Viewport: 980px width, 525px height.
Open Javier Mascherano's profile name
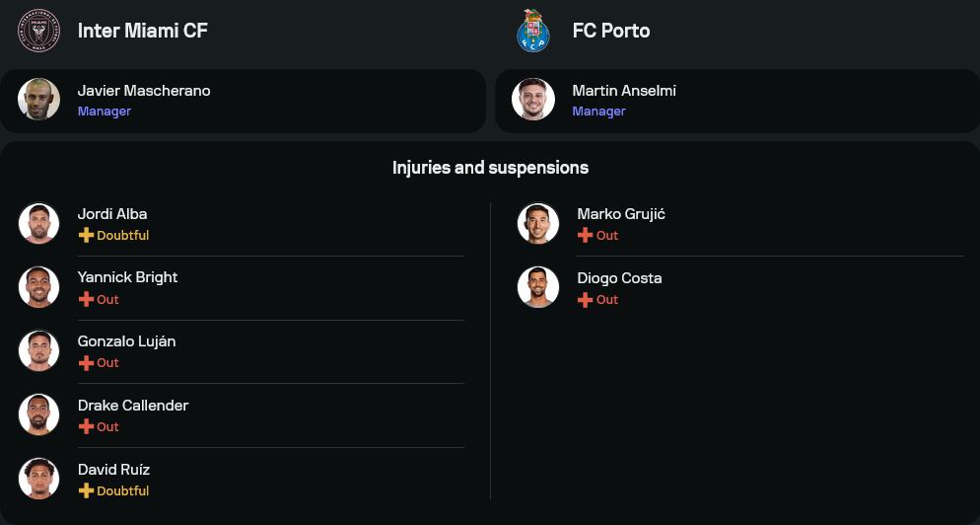(x=144, y=91)
